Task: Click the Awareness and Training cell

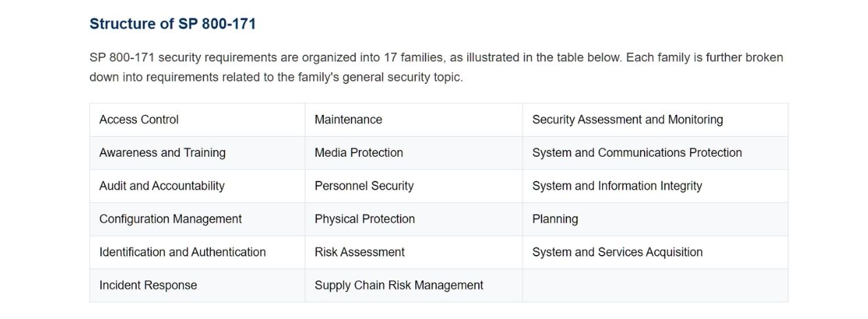Action: click(197, 153)
